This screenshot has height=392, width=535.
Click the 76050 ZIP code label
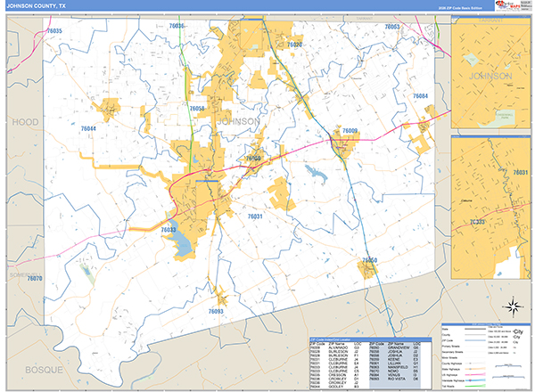click(370, 260)
